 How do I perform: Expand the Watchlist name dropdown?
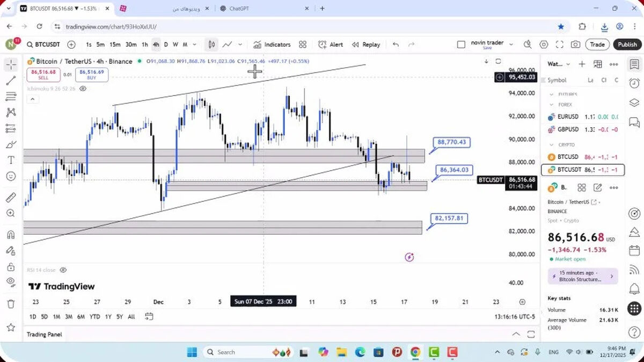568,64
